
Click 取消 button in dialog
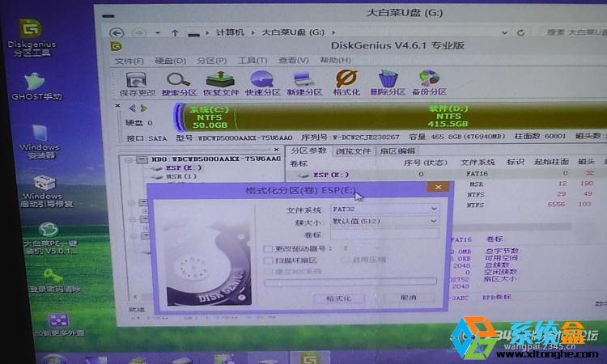tap(409, 298)
